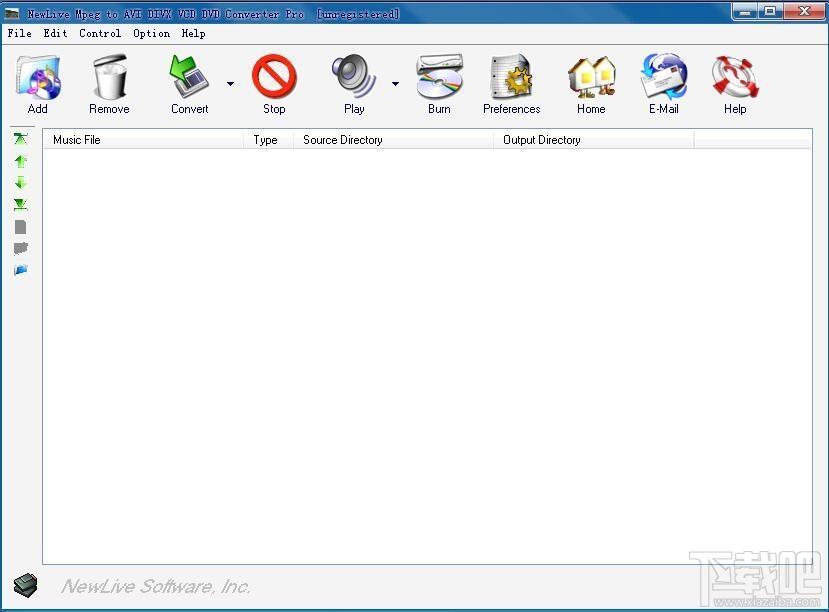Sort by the Music File column header
Screen dimensions: 829x612
(143, 140)
